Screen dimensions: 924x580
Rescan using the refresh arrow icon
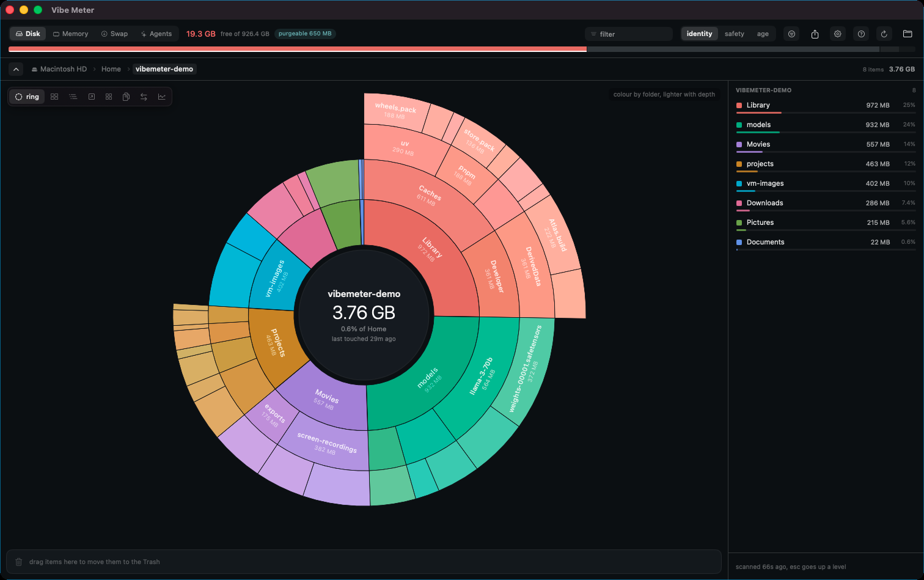pos(884,34)
